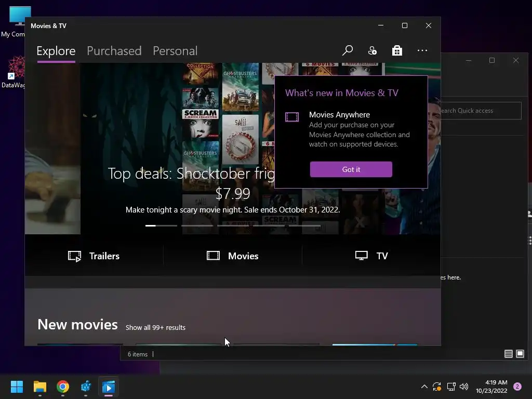Show hidden system tray icons chevron

(424, 387)
